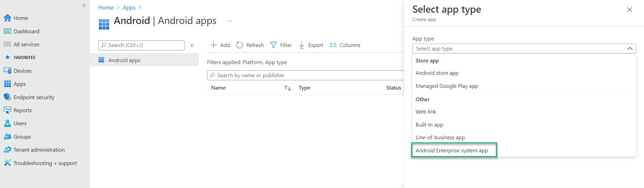The width and height of the screenshot is (644, 188).
Task: Click the Export download arrow icon
Action: (301, 45)
